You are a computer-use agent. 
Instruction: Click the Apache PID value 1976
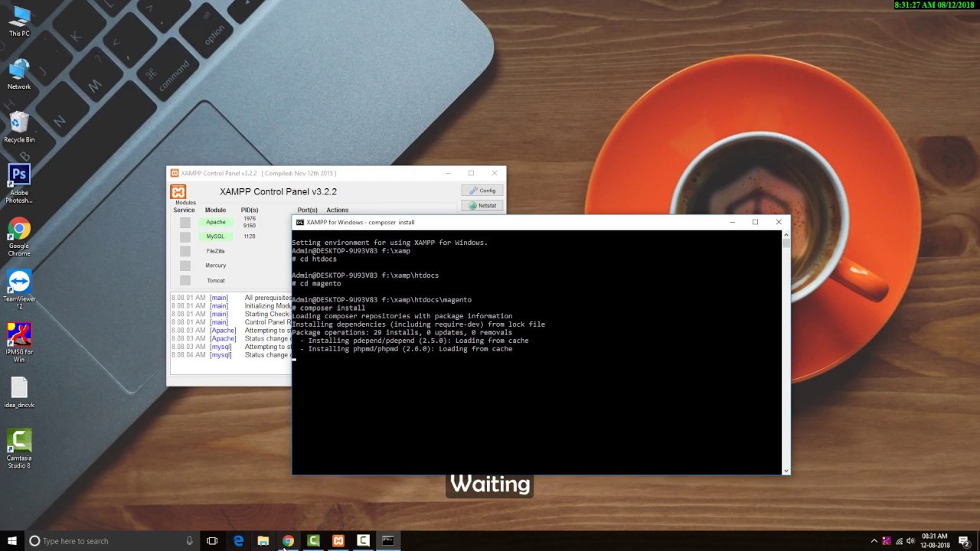(250, 219)
